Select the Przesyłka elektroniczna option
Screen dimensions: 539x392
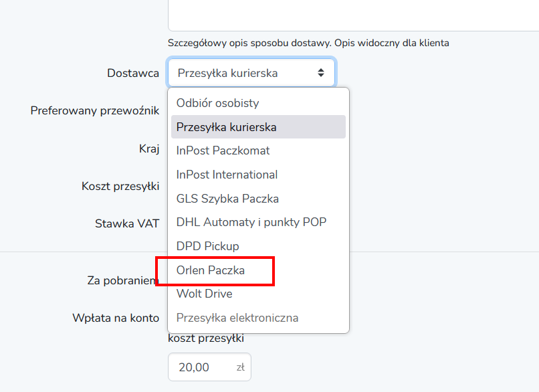point(237,318)
